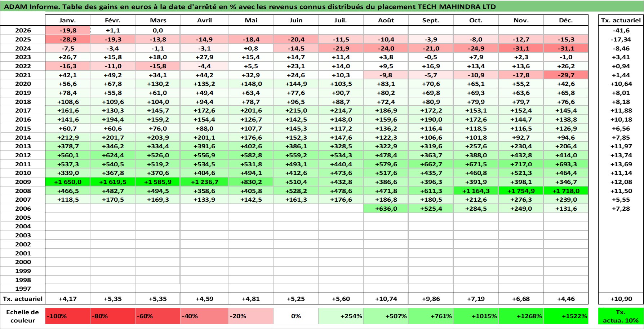The height and width of the screenshot is (329, 644).
Task: Click the cell showing +1,1
Action: [113, 31]
